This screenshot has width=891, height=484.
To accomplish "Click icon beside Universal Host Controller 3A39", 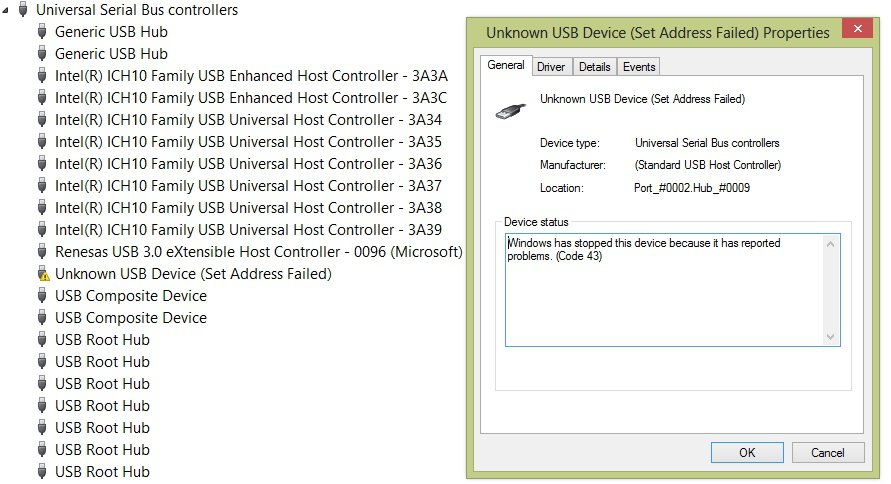I will 41,230.
